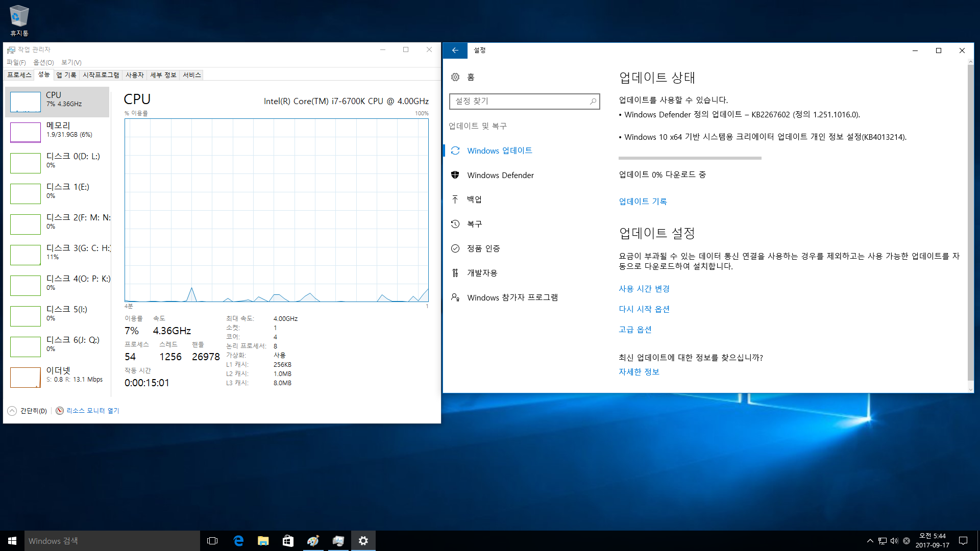
Task: Click the update download progress bar
Action: pyautogui.click(x=690, y=158)
